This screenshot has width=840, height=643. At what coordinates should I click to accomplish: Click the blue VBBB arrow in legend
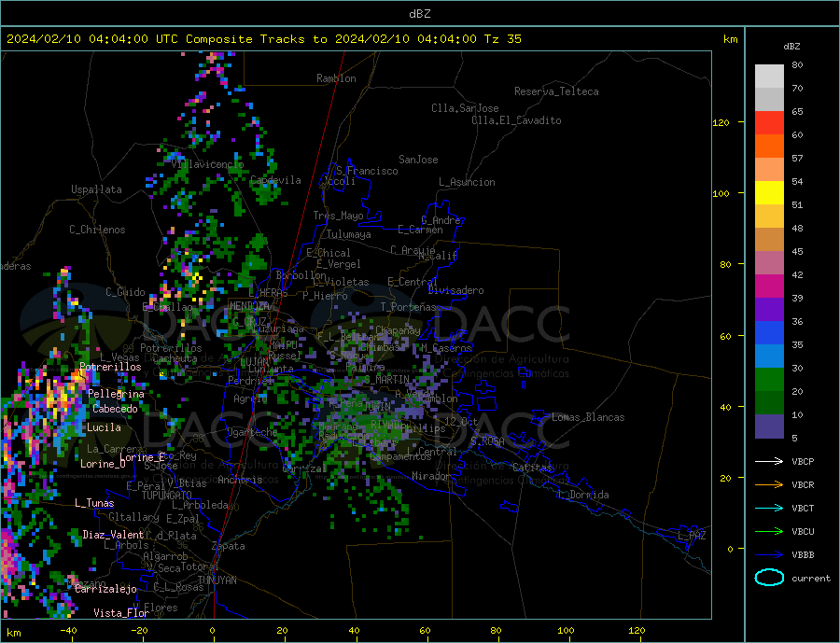[x=769, y=554]
